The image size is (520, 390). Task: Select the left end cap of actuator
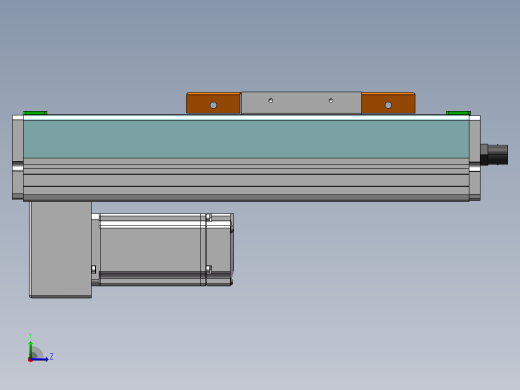pyautogui.click(x=18, y=157)
